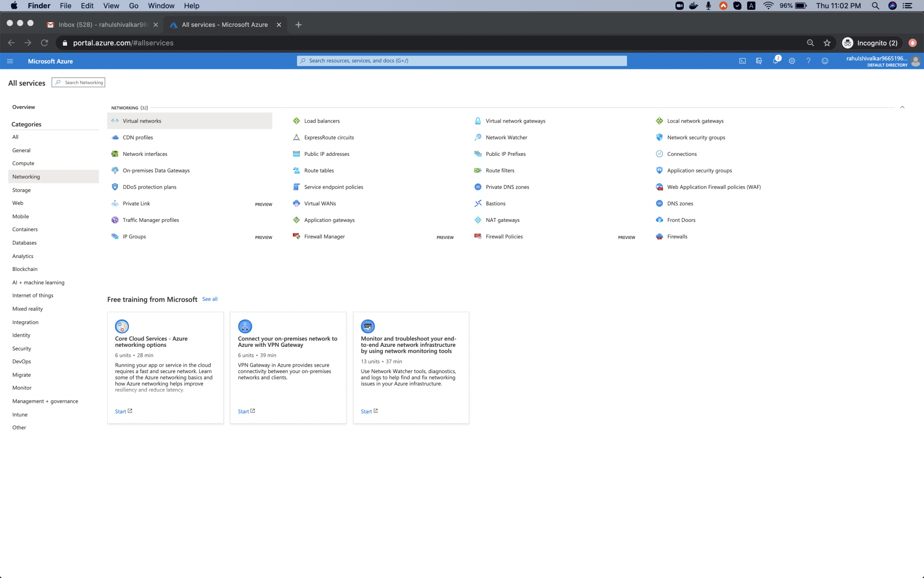Open Azure portal settings gear

pyautogui.click(x=792, y=61)
